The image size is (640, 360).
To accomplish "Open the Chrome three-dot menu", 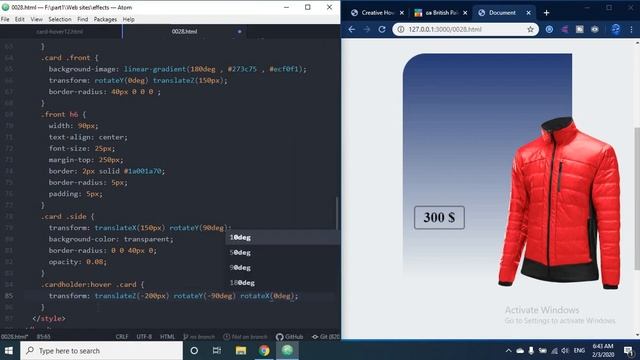I will coord(631,29).
